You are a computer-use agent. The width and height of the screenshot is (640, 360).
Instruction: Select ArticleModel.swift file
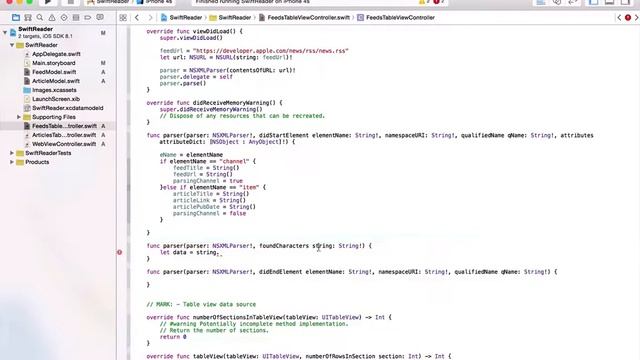click(56, 81)
